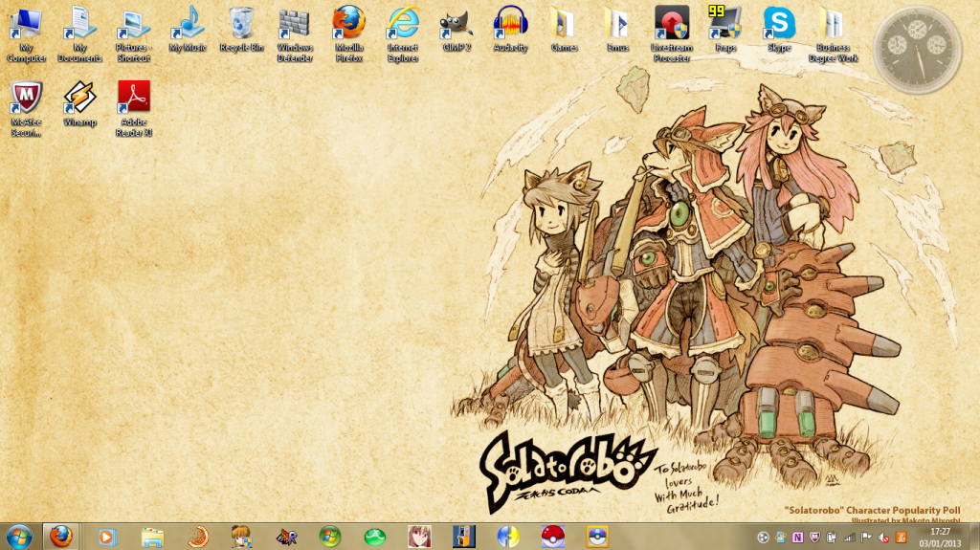The image size is (980, 550).
Task: Select the Fraps desktop icon
Action: (x=725, y=30)
